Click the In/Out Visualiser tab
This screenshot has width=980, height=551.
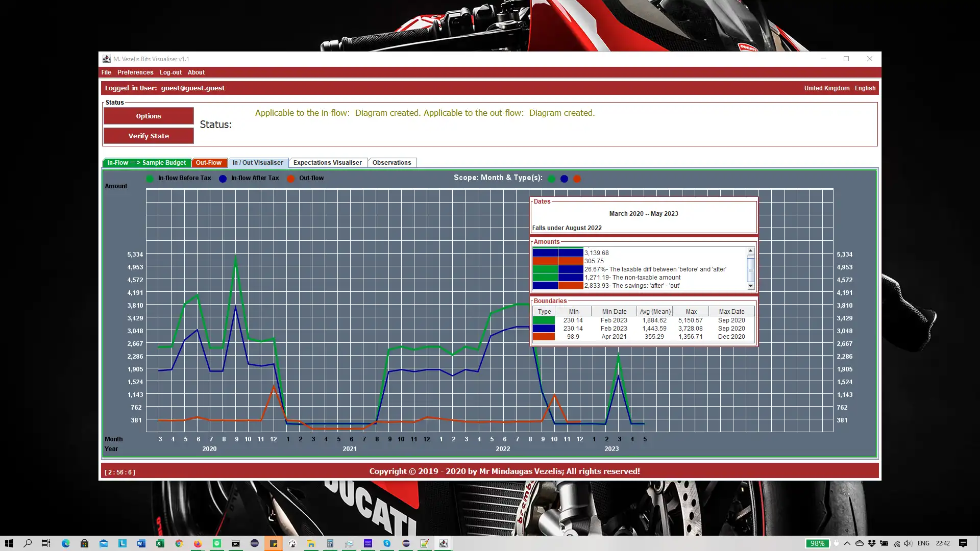pyautogui.click(x=257, y=162)
